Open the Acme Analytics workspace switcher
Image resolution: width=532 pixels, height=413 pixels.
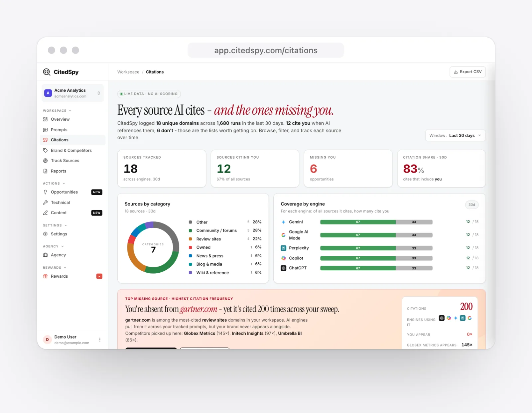click(x=73, y=93)
